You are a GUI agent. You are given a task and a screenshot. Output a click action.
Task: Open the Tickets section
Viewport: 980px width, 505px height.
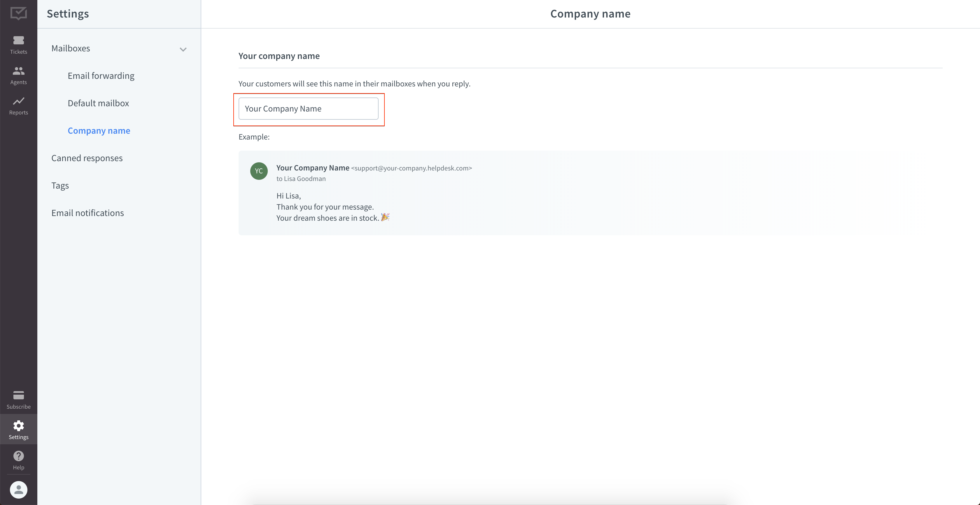pyautogui.click(x=18, y=45)
